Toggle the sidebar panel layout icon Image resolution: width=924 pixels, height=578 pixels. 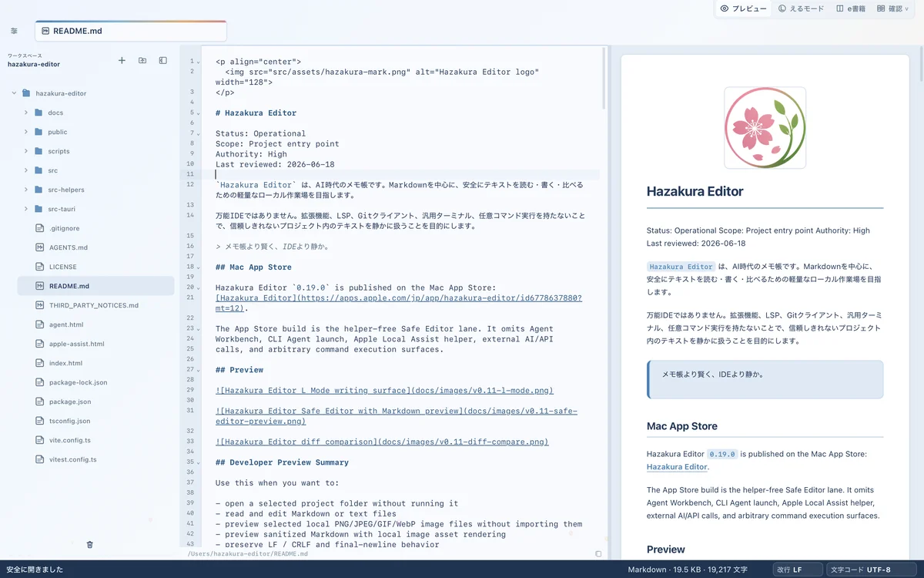point(163,60)
